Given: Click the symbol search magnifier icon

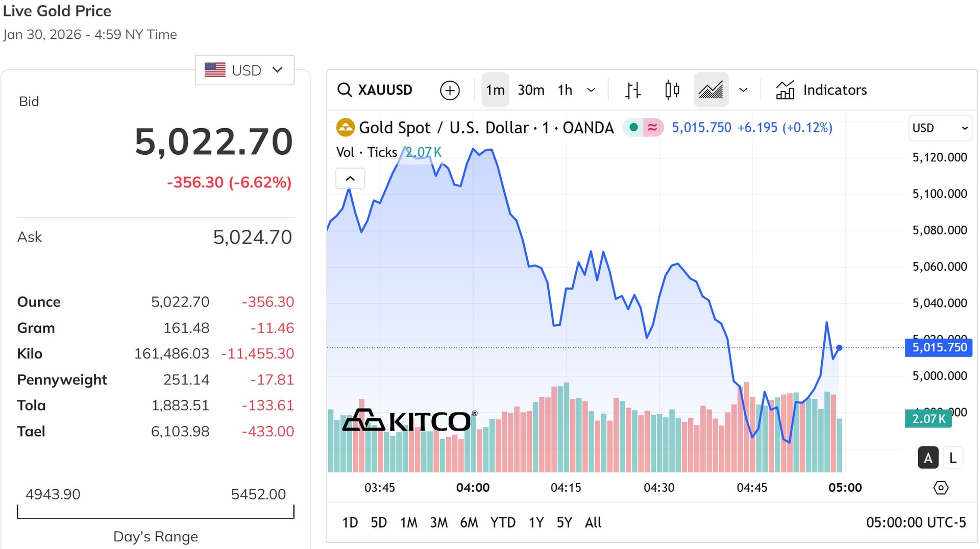Looking at the screenshot, I should tap(345, 90).
